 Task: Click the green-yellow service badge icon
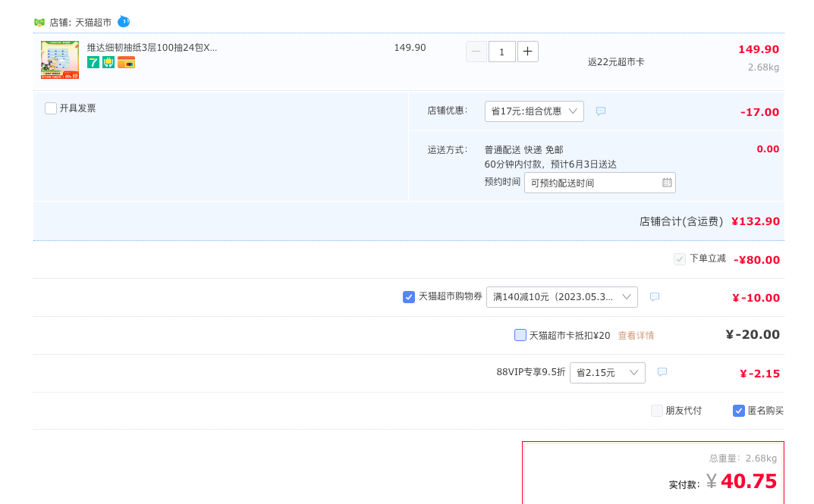[x=108, y=63]
